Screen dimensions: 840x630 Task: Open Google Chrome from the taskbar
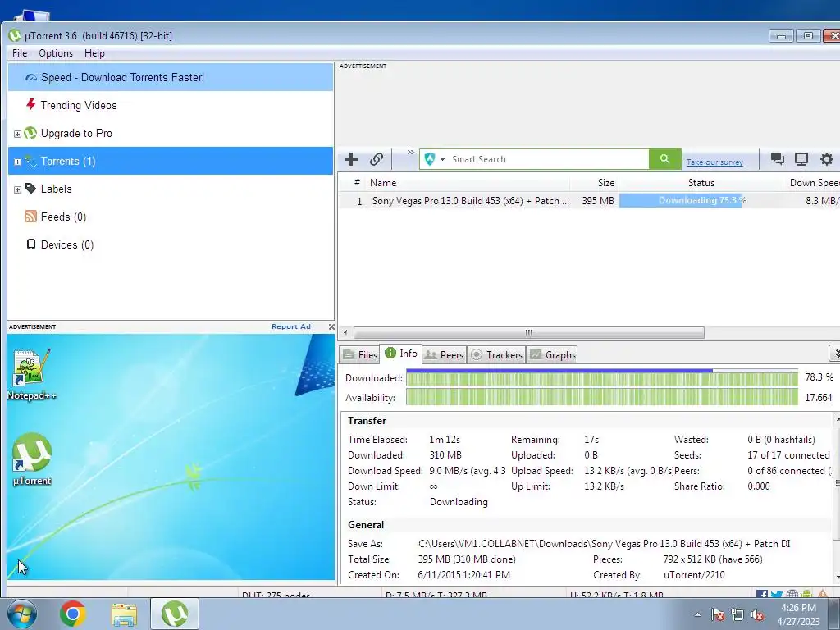click(73, 614)
